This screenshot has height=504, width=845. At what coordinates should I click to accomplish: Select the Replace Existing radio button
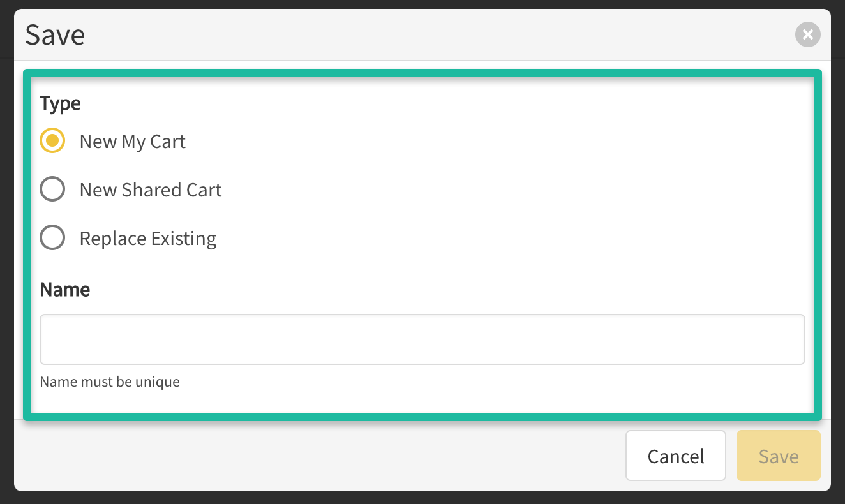(x=52, y=238)
